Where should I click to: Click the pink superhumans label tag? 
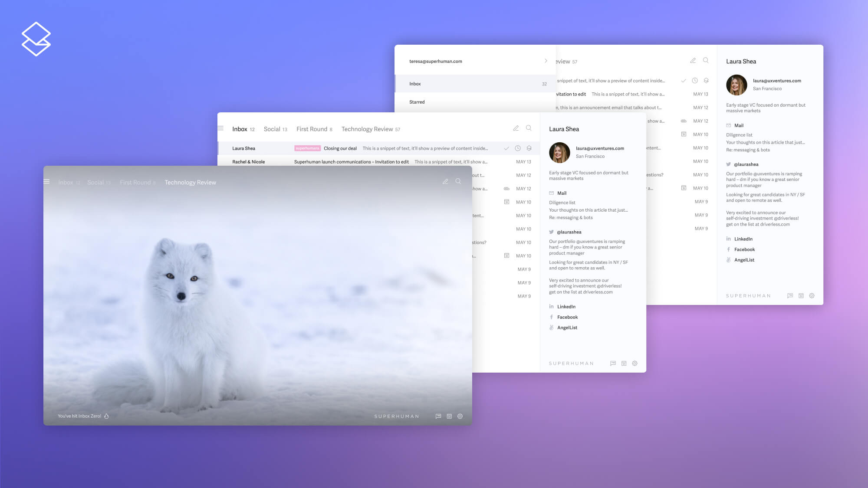(x=307, y=148)
